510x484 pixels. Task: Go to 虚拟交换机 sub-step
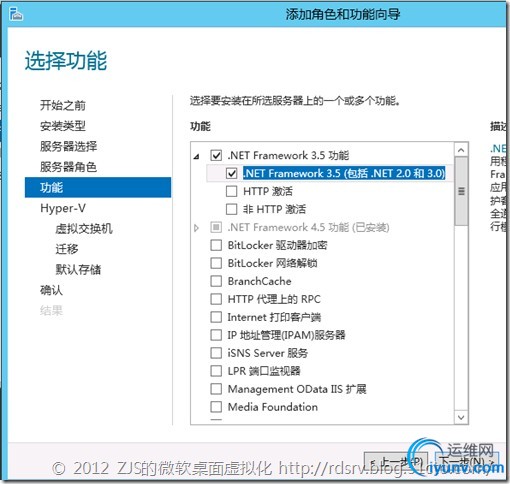(84, 229)
